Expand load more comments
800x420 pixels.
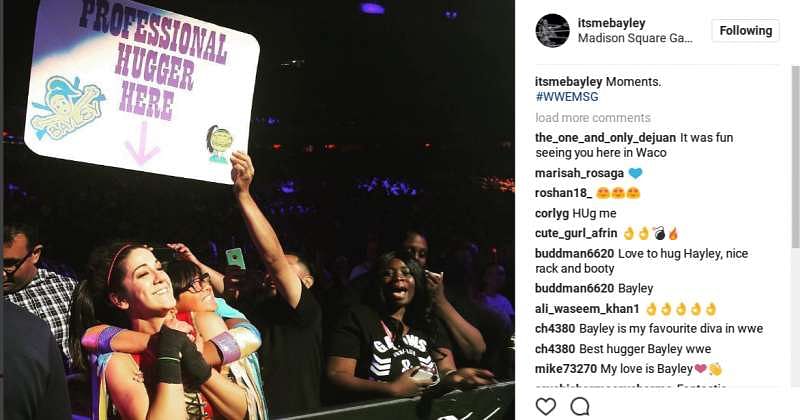(593, 118)
